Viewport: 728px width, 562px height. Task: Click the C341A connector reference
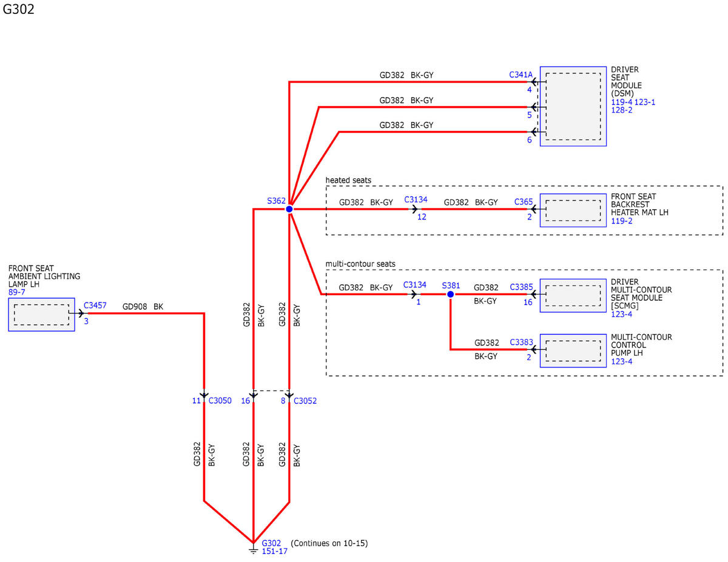[x=521, y=75]
